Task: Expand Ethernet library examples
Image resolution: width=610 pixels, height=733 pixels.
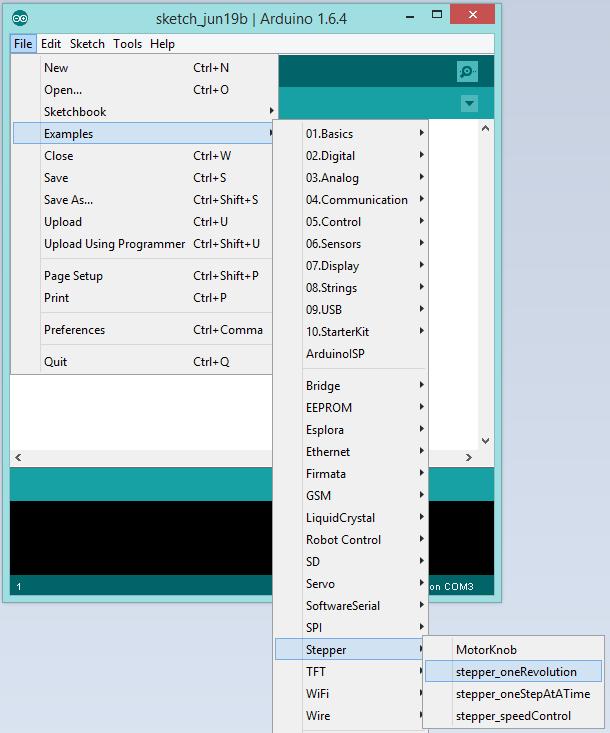Action: [351, 452]
